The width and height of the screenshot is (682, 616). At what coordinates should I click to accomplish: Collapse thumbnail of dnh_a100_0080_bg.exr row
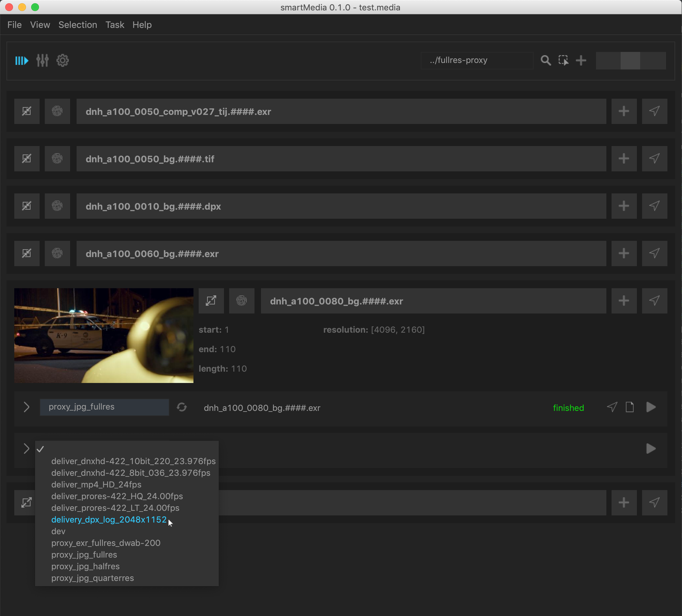tap(211, 301)
